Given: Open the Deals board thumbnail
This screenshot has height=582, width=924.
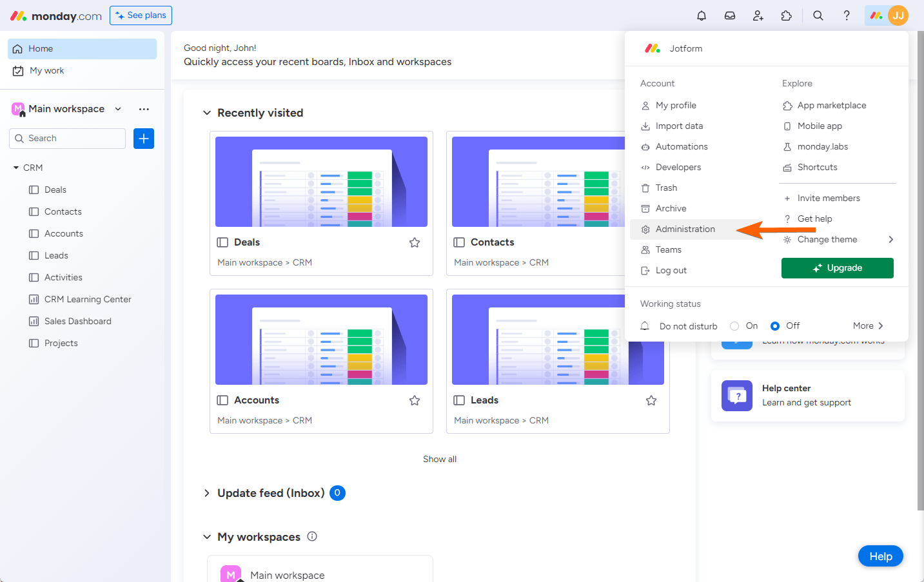Looking at the screenshot, I should 321,182.
